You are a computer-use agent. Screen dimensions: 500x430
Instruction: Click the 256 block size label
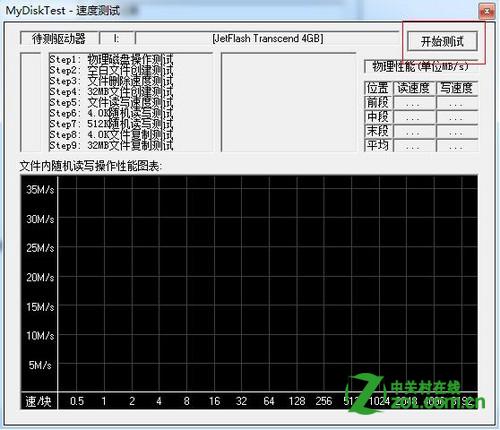click(x=324, y=401)
